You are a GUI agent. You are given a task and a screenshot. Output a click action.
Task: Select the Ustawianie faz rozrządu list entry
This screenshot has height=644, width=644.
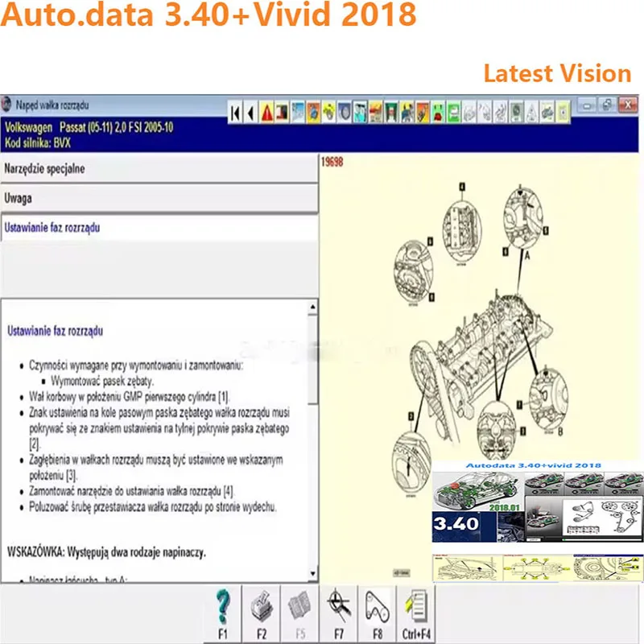(x=159, y=228)
